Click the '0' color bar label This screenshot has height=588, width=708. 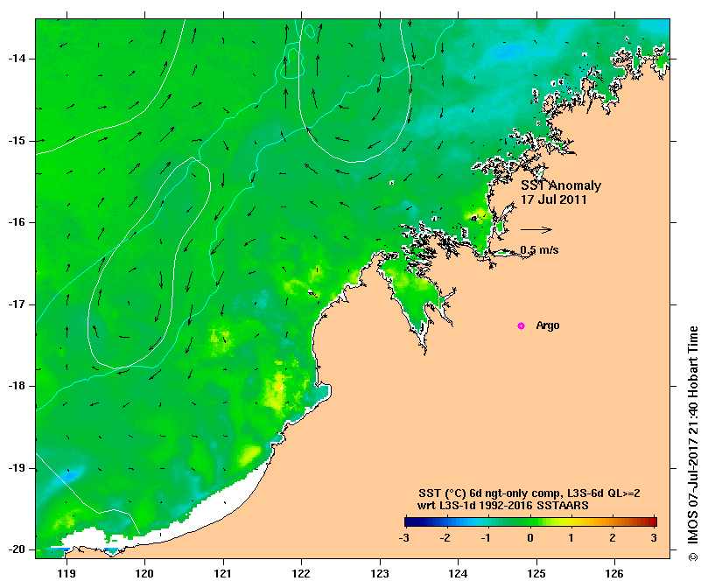530,537
